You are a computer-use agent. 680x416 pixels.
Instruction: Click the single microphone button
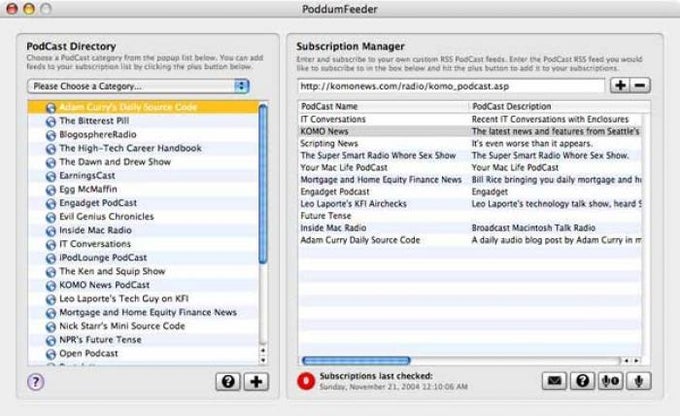[x=638, y=381]
